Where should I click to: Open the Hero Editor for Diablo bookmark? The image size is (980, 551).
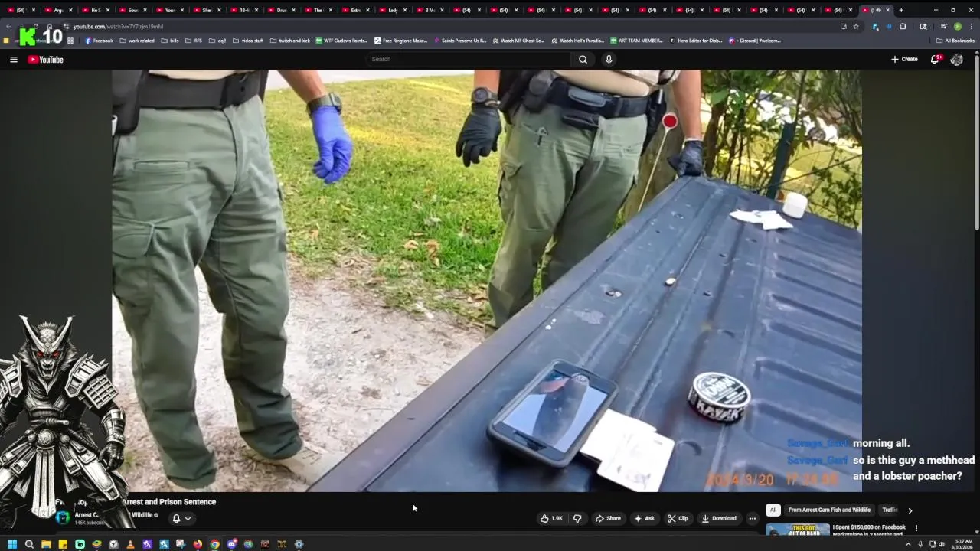click(x=696, y=41)
